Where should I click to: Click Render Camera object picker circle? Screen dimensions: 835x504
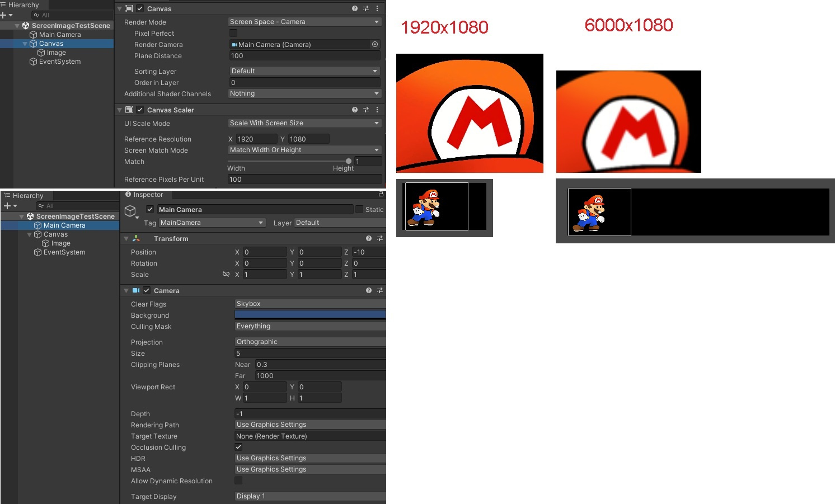(x=375, y=44)
